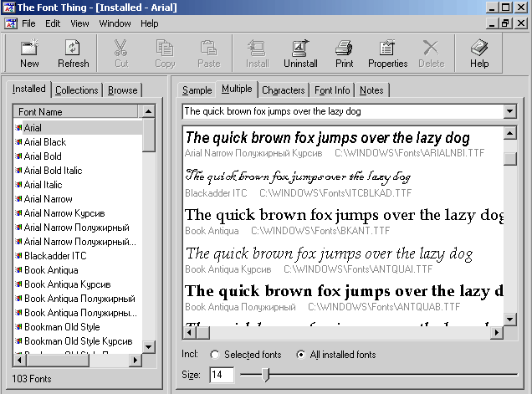The image size is (532, 394).
Task: Click the ARIALNBI.TTF file path text
Action: click(409, 153)
